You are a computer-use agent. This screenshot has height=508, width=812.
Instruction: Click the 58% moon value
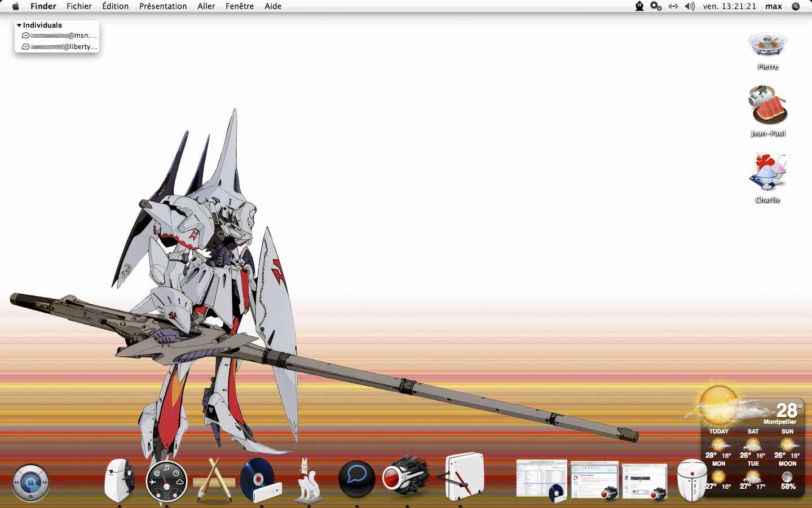788,487
